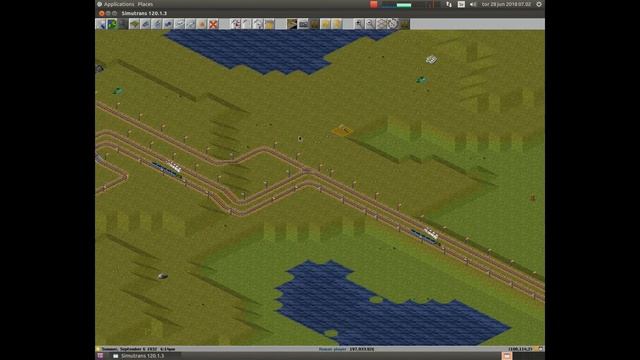Screen dimensions: 640x360
Task: Open the tram construction tools
Action: coord(168,24)
